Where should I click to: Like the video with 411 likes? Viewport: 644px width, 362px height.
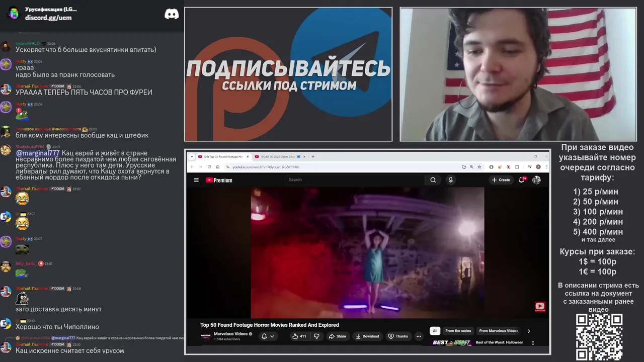299,336
